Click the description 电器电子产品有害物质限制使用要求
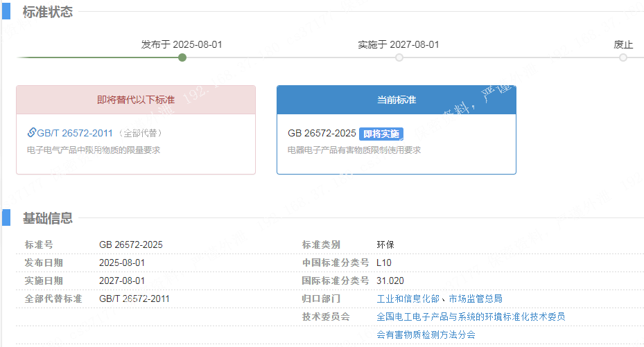This screenshot has width=644, height=347. [x=354, y=150]
